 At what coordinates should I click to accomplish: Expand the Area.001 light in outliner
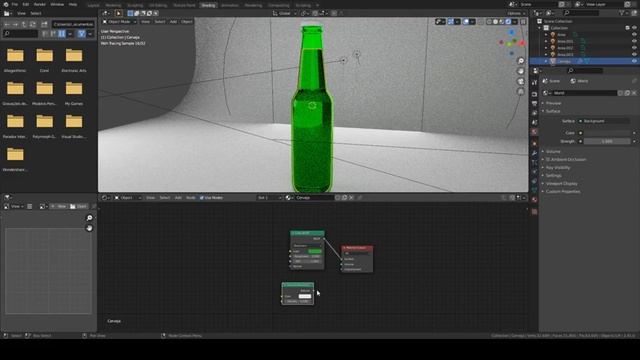546,41
